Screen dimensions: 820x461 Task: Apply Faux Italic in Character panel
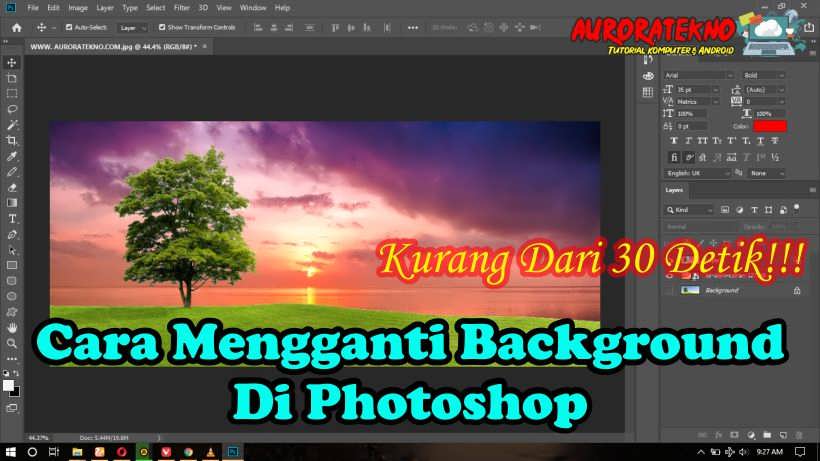coord(688,141)
